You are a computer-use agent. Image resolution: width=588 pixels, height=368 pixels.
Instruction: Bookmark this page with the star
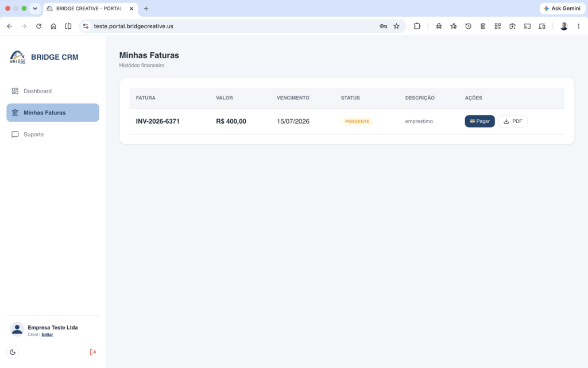[x=396, y=26]
